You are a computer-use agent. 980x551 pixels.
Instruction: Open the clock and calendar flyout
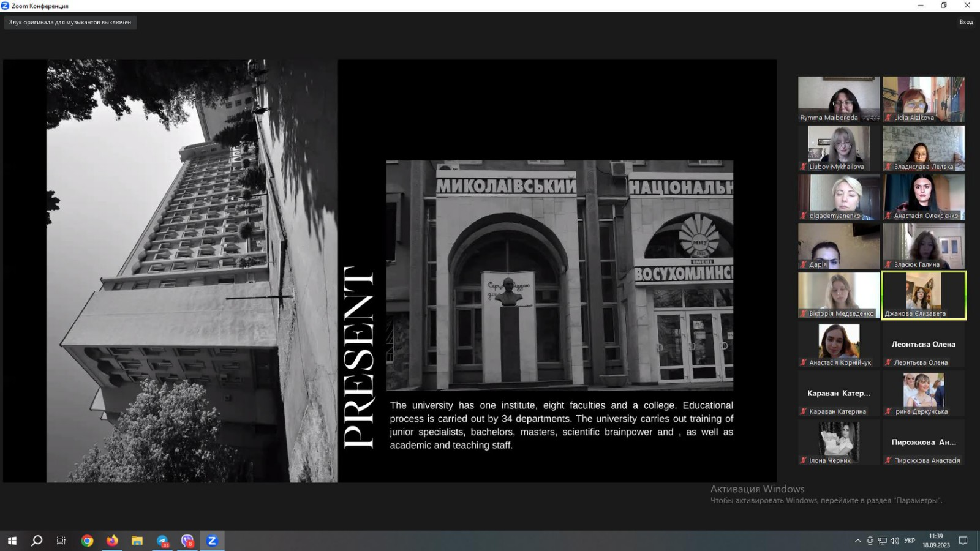click(935, 541)
